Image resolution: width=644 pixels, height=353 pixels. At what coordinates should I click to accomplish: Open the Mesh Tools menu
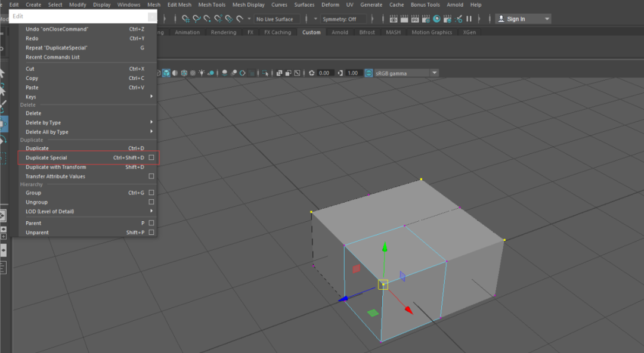(212, 5)
